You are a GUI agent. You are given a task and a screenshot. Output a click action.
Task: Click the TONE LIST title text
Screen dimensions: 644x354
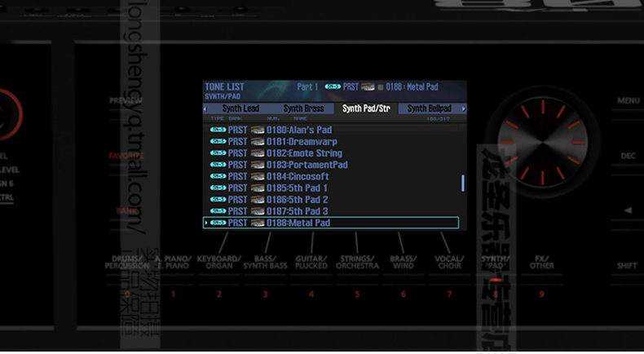[x=224, y=86]
